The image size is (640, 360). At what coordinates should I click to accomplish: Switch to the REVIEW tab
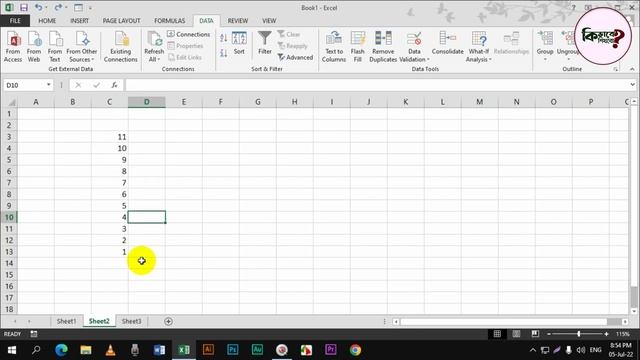coord(238,21)
